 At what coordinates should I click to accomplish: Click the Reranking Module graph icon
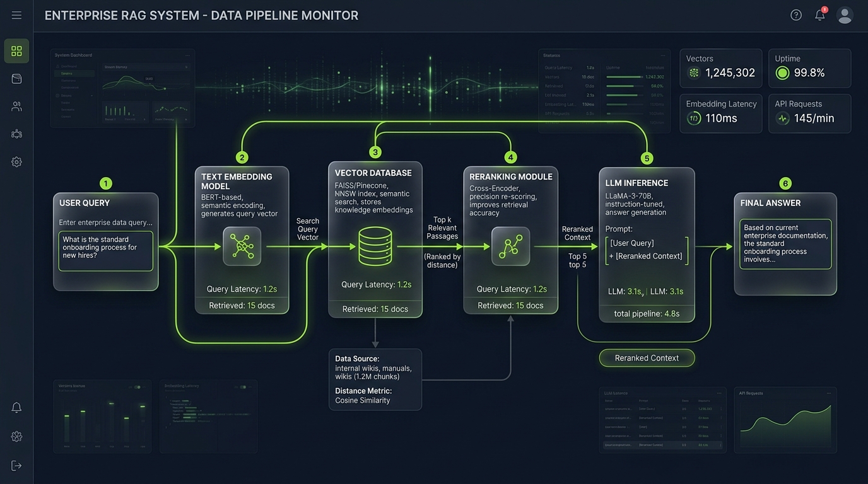tap(510, 246)
